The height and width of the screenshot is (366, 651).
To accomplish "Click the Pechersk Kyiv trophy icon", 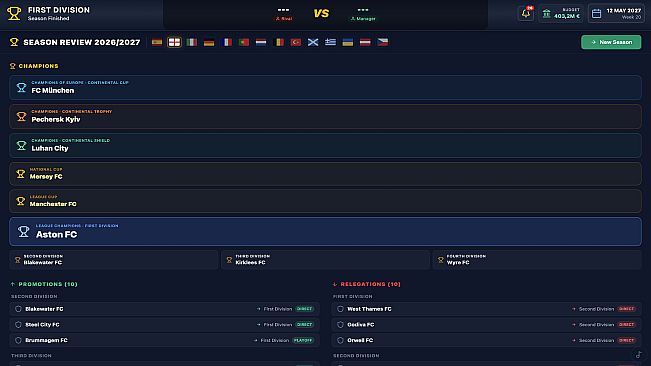I will 22,117.
